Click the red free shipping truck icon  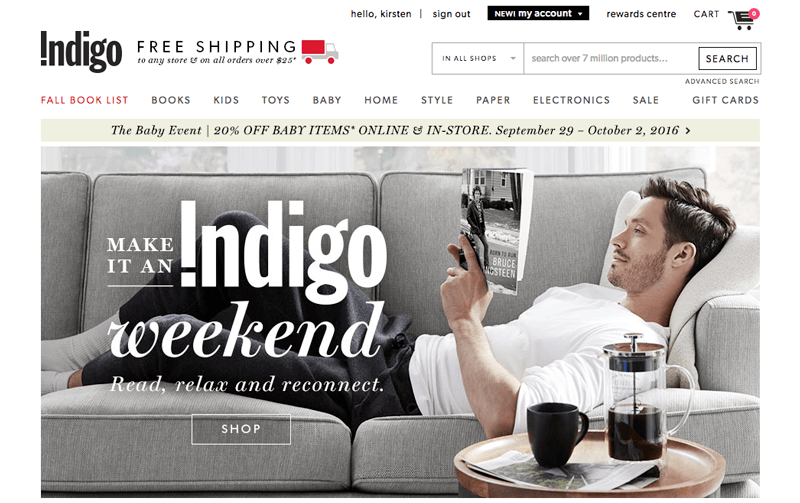[x=320, y=52]
